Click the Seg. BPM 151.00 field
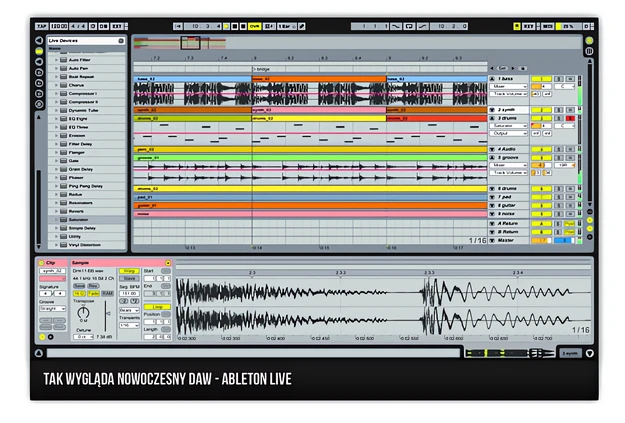This screenshot has width=625, height=423. point(129,293)
